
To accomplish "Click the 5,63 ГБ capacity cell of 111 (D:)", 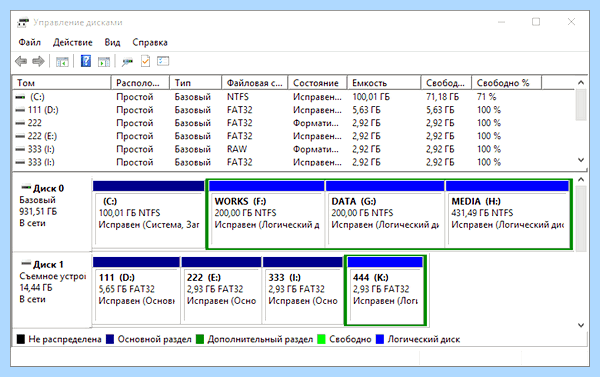I will click(x=366, y=110).
